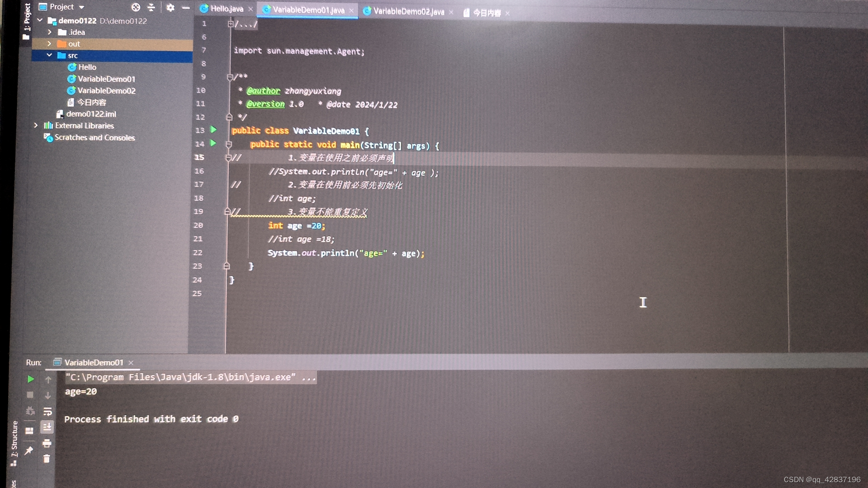Screen dimensions: 868x488
Task: Click the Pin Tab icon in Run panel
Action: pyautogui.click(x=29, y=450)
